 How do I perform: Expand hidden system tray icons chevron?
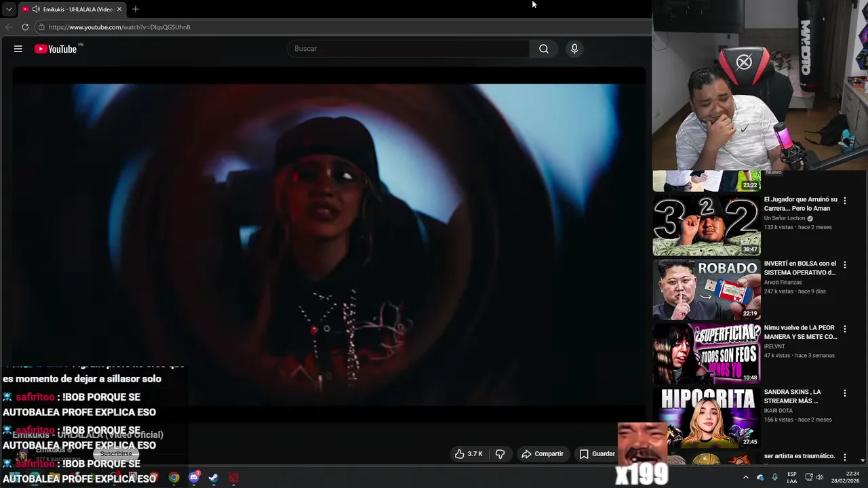pos(746,478)
